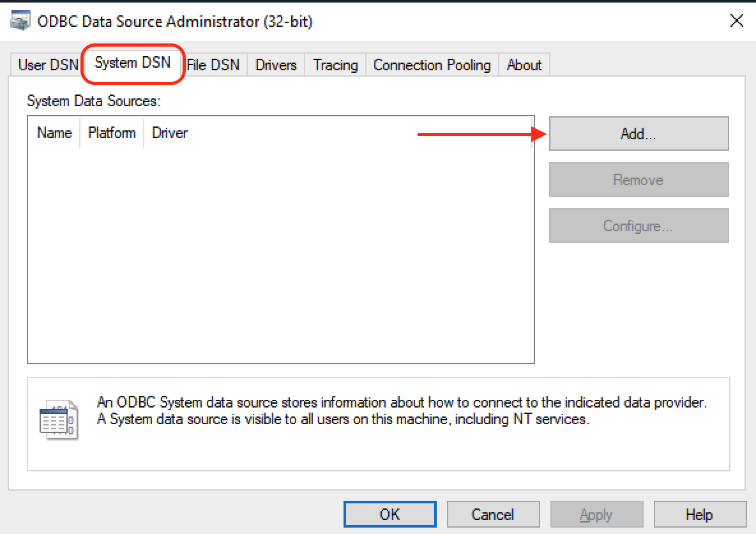Click the Configure button
Viewport: 756px width, 534px height.
tap(638, 225)
